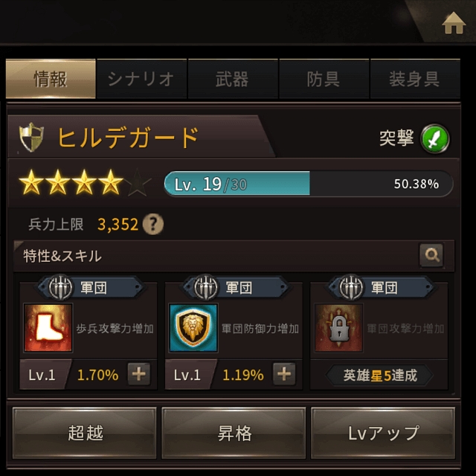The width and height of the screenshot is (476, 476).
Task: Click the 昇格 button
Action: pyautogui.click(x=234, y=433)
